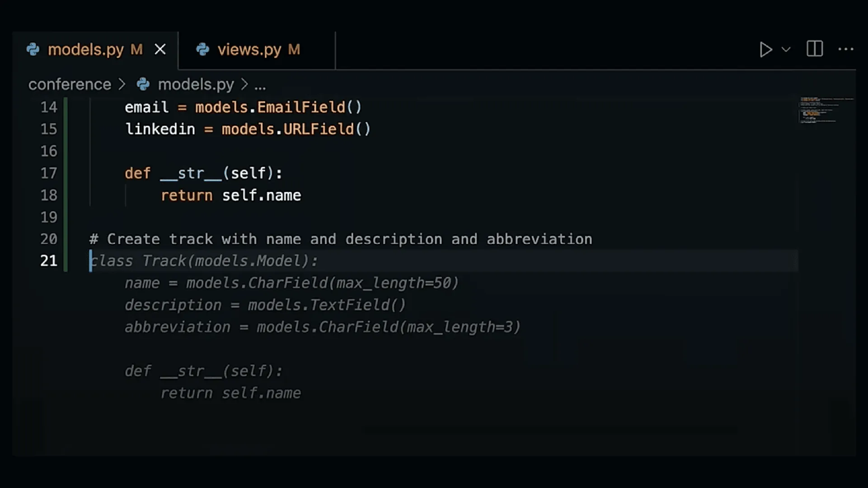Select line number 16 in gutter
Image resolution: width=868 pixels, height=488 pixels.
(x=49, y=151)
